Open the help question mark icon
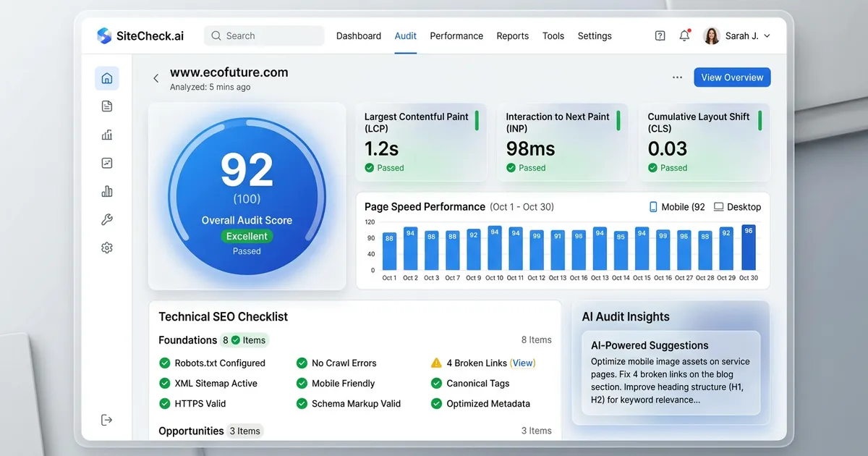This screenshot has height=456, width=868. coord(660,35)
